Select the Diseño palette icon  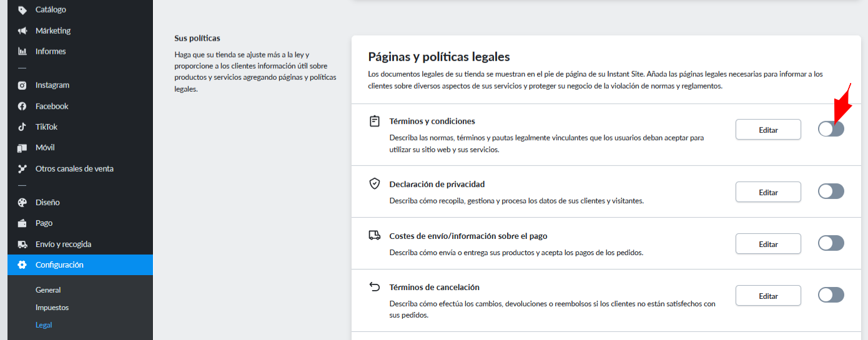(22, 202)
